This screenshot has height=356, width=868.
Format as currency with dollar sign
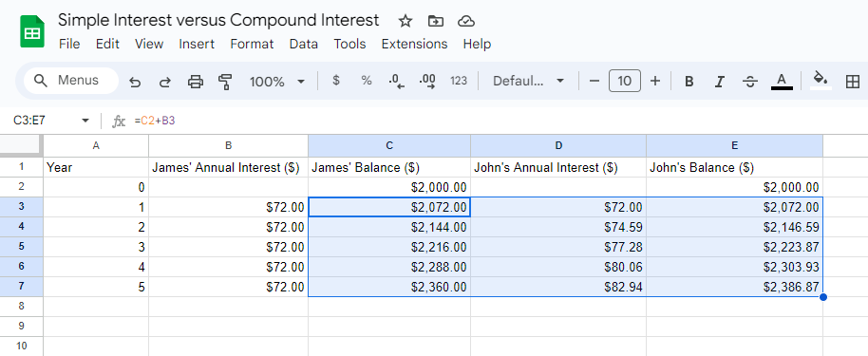pos(336,81)
